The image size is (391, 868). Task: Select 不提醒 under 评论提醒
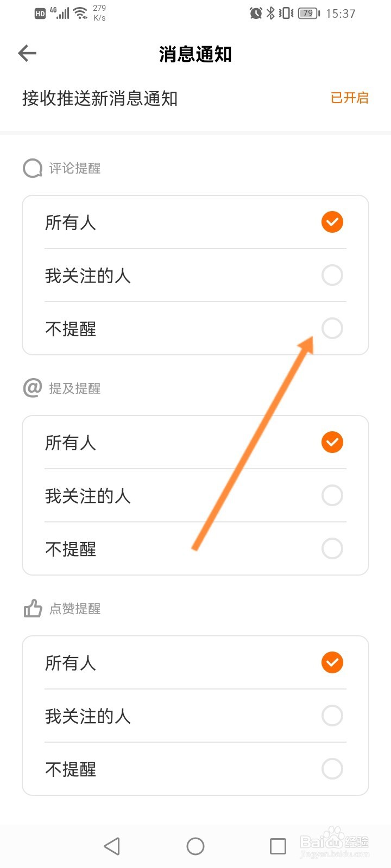[x=332, y=328]
